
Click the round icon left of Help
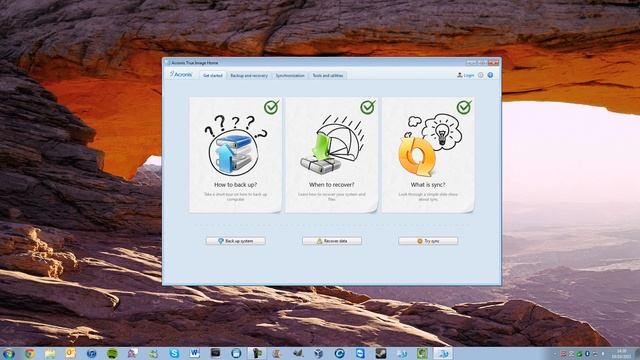point(481,75)
